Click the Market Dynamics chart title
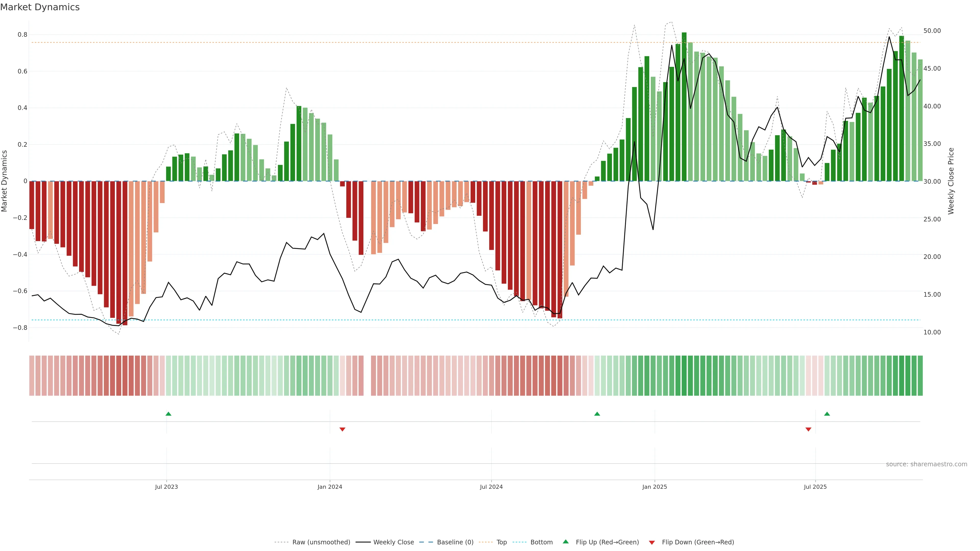 pos(40,7)
